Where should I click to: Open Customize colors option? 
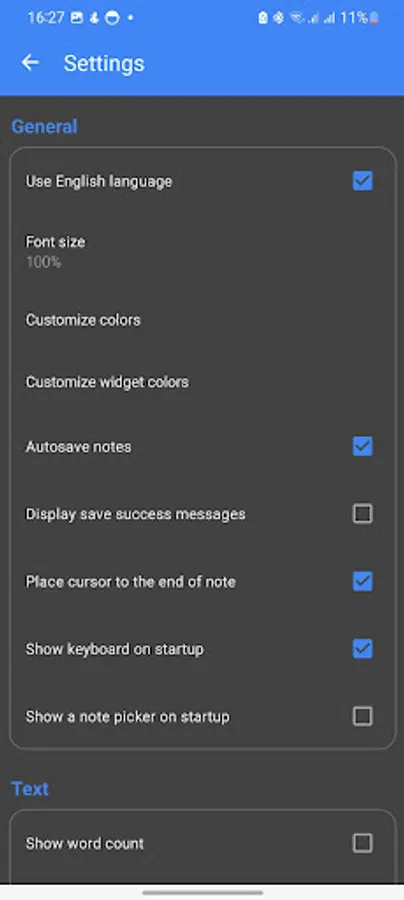click(x=202, y=320)
